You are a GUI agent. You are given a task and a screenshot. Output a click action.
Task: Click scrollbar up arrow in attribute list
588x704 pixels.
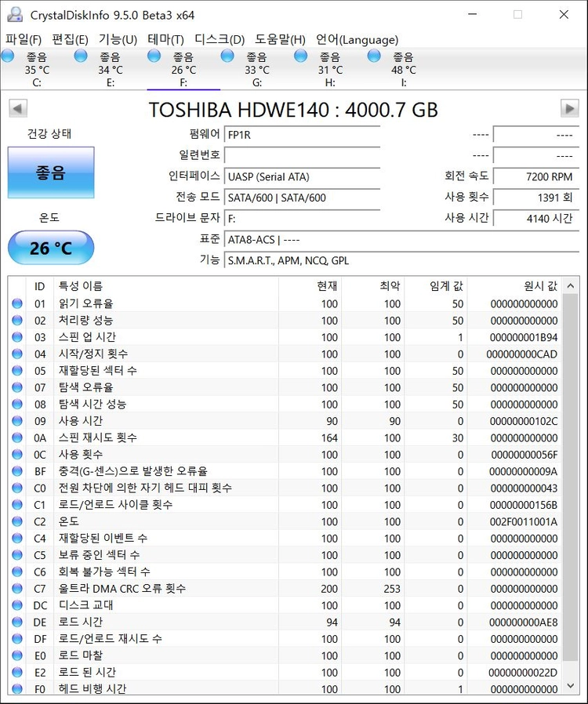point(570,285)
